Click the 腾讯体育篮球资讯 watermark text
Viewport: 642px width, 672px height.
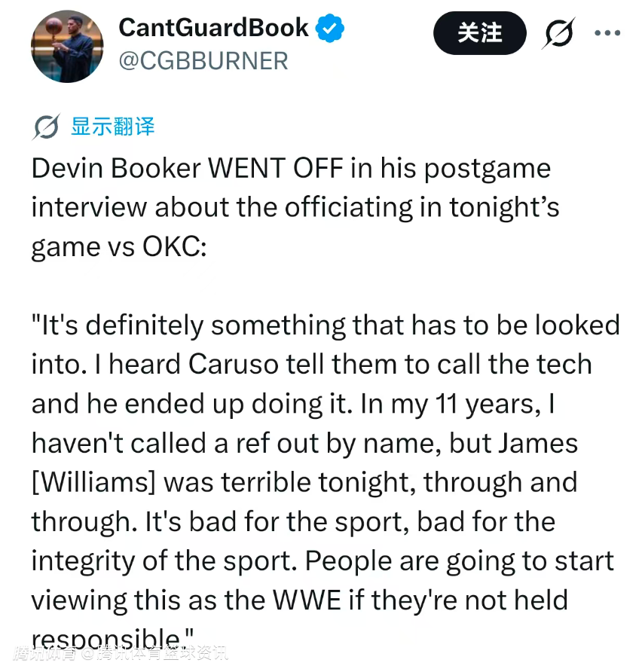click(x=160, y=652)
